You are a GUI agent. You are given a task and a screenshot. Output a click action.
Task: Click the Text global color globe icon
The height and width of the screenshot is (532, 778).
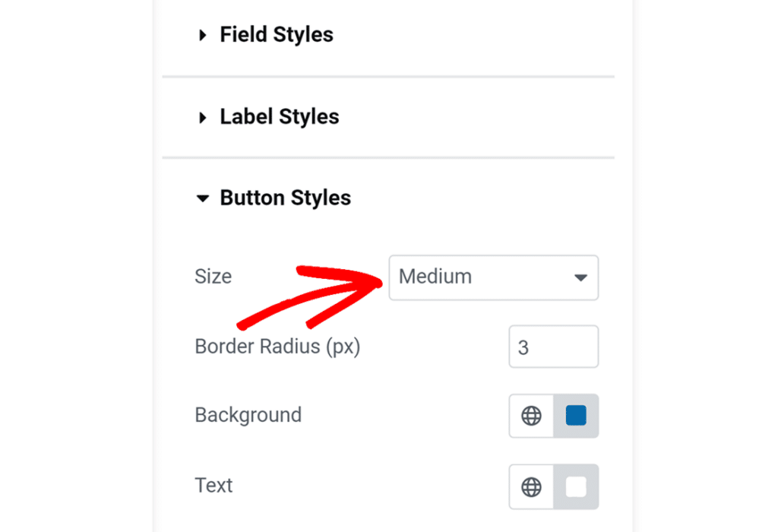point(531,486)
